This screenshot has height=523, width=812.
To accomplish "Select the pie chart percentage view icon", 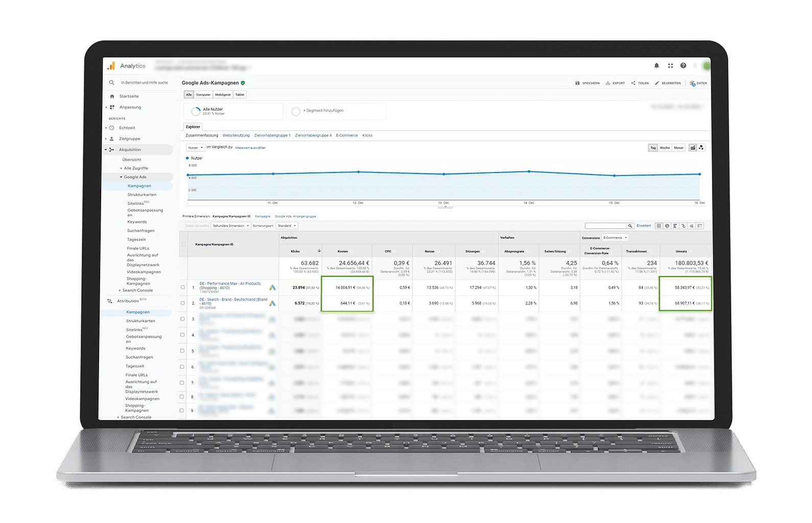I will pos(667,226).
